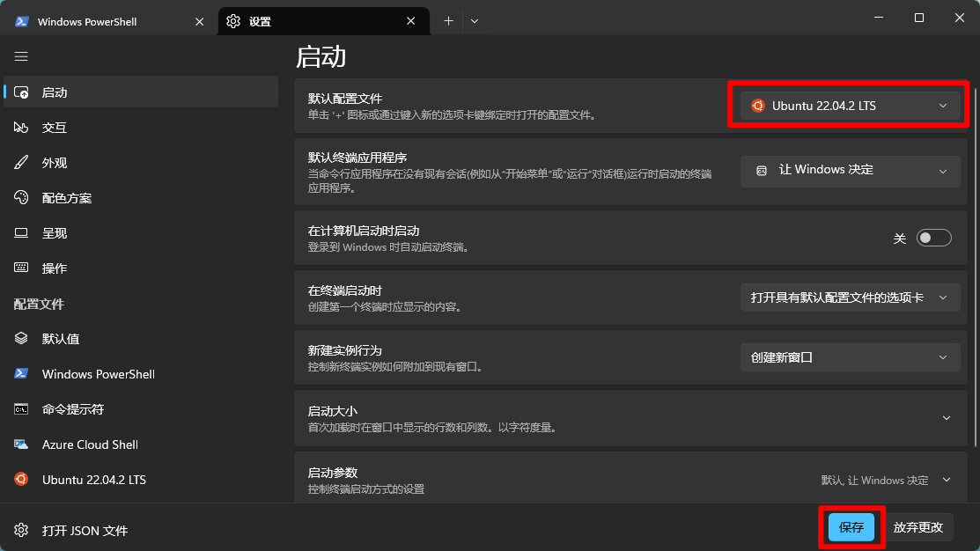Select 交互 in the sidebar
980x551 pixels.
(x=141, y=128)
